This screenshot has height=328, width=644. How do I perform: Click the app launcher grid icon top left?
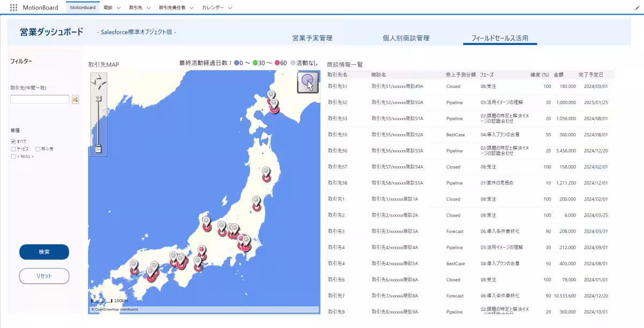[12, 8]
